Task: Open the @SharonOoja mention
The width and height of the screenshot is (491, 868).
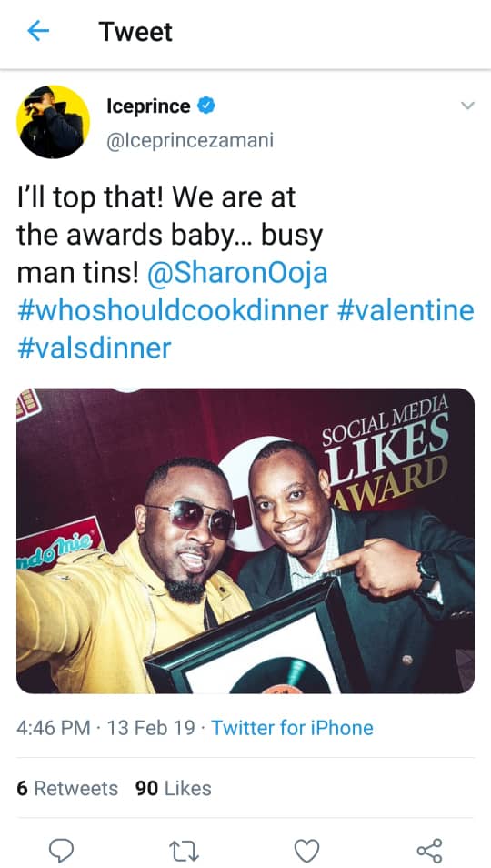Action: click(237, 274)
